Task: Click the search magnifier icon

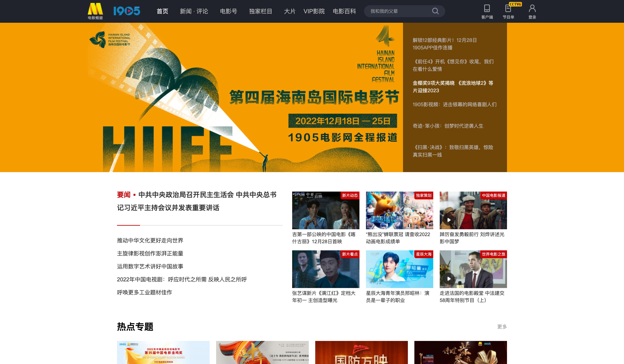Action: (x=435, y=11)
